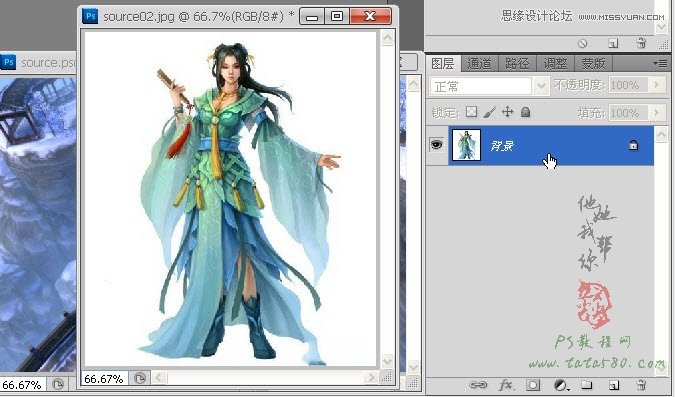Screen dimensions: 675x397
Task: Toggle lock transparent pixels
Action: point(471,112)
